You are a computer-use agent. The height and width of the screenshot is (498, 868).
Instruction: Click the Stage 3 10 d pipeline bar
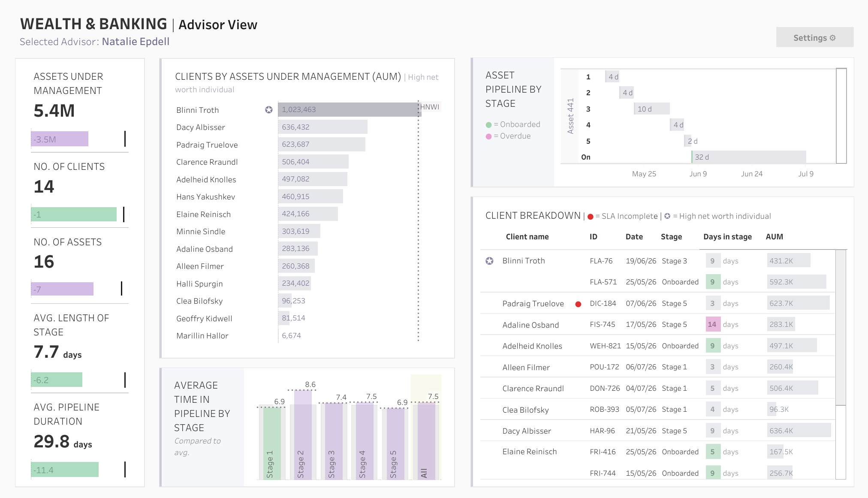tap(652, 109)
